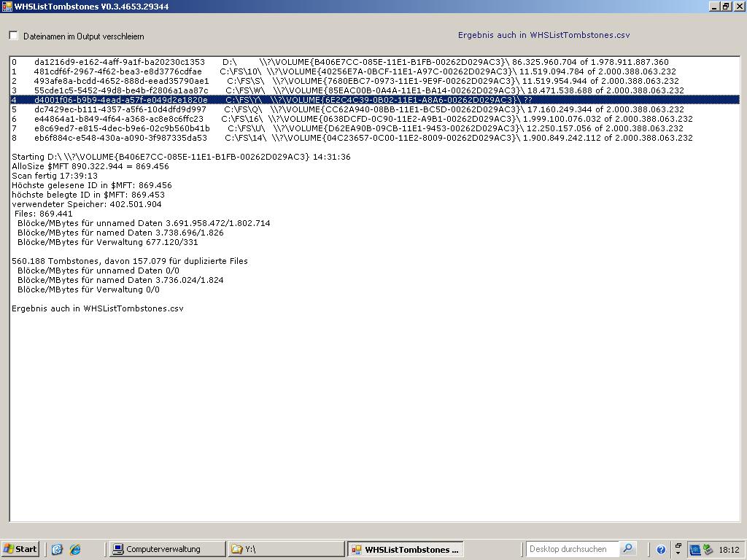Image resolution: width=747 pixels, height=560 pixels.
Task: Open the top Ergebnis auch in WHSListTombstones.csv link
Action: coord(543,34)
